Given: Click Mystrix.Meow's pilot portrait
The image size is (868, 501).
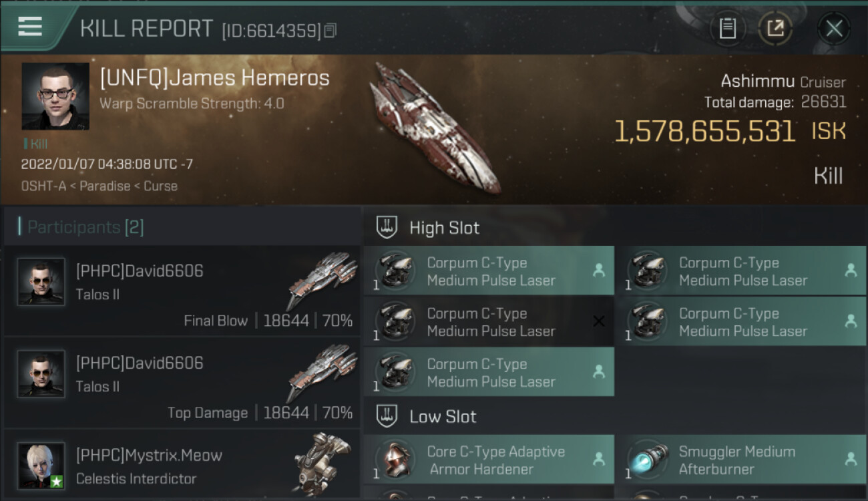Looking at the screenshot, I should (x=41, y=466).
